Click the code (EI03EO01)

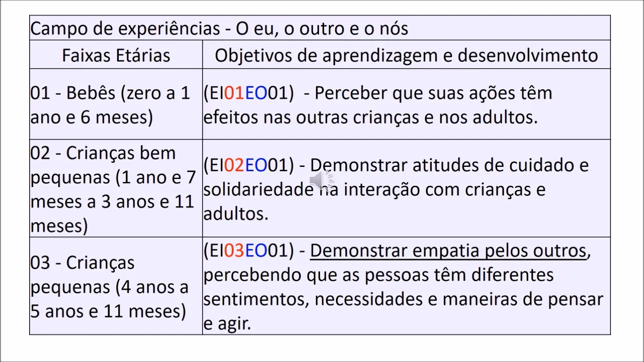pyautogui.click(x=249, y=250)
